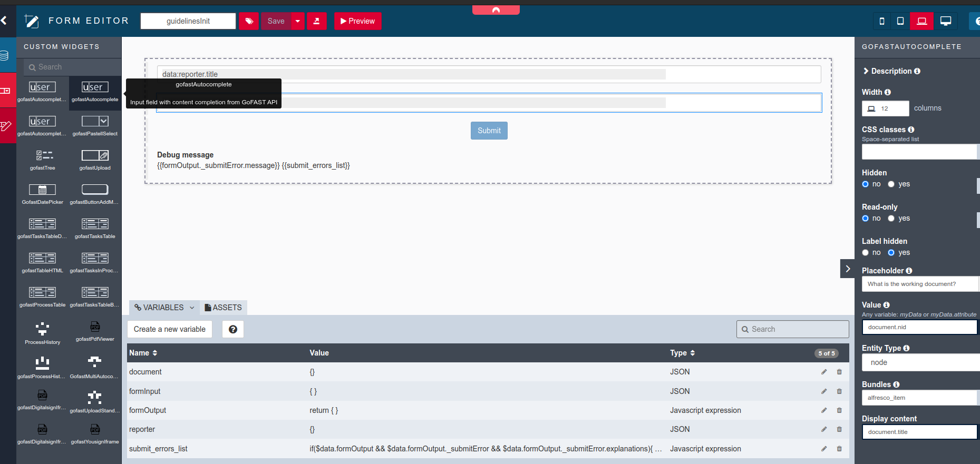Image resolution: width=980 pixels, height=464 pixels.
Task: Click the Bundles alfresco_item field
Action: tap(920, 398)
